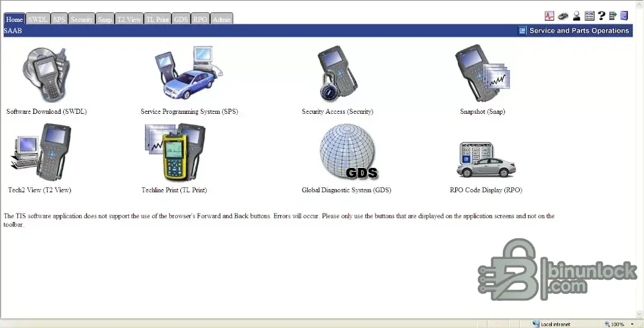
Task: Go to the GDS tab
Action: click(181, 19)
